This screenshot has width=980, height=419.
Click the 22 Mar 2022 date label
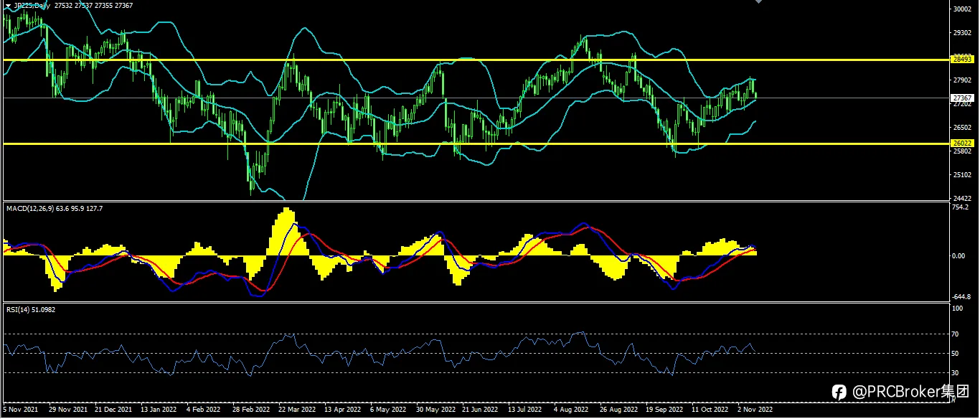tap(296, 410)
